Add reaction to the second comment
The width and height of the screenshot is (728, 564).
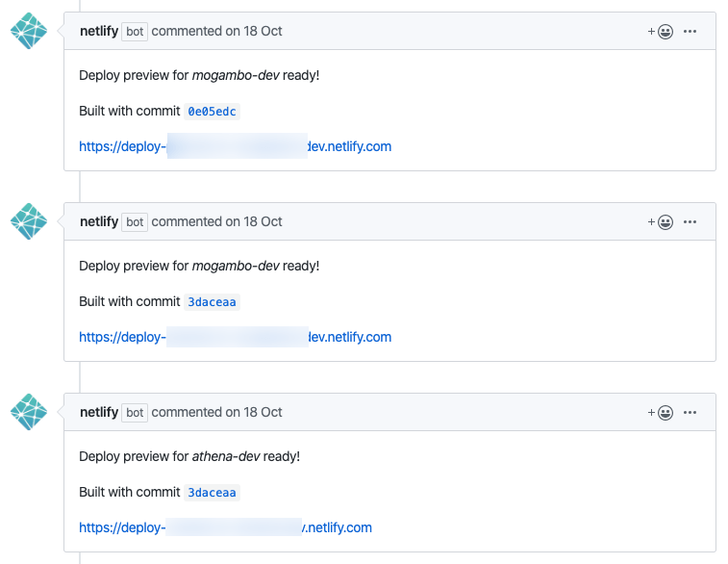point(661,222)
